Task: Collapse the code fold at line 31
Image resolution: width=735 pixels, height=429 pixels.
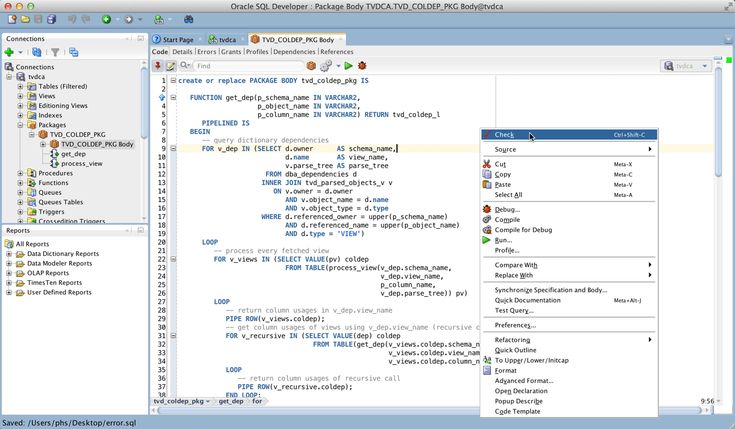Action: [173, 336]
